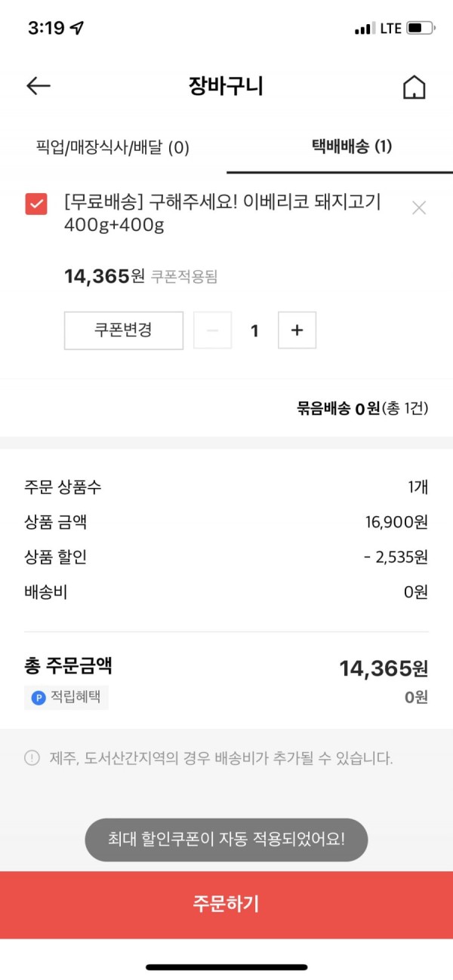Image resolution: width=453 pixels, height=980 pixels.
Task: Tap the info icon beside Jeju notice
Action: tap(32, 758)
